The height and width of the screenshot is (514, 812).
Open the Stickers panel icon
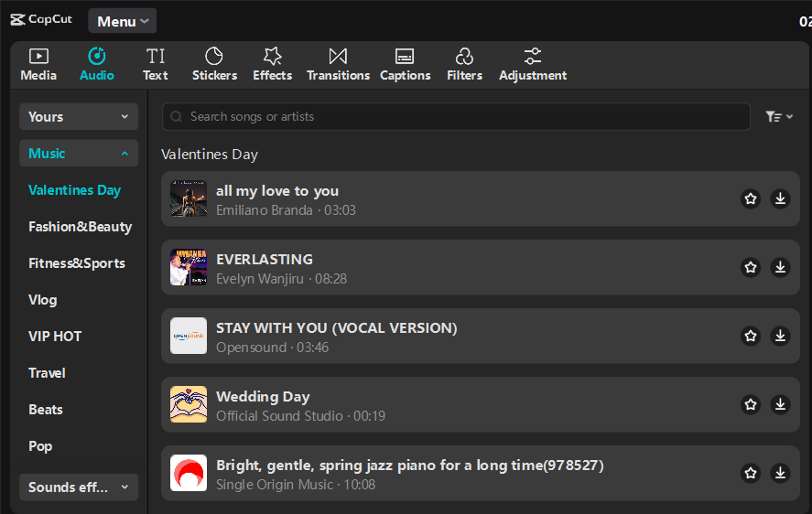click(x=213, y=57)
